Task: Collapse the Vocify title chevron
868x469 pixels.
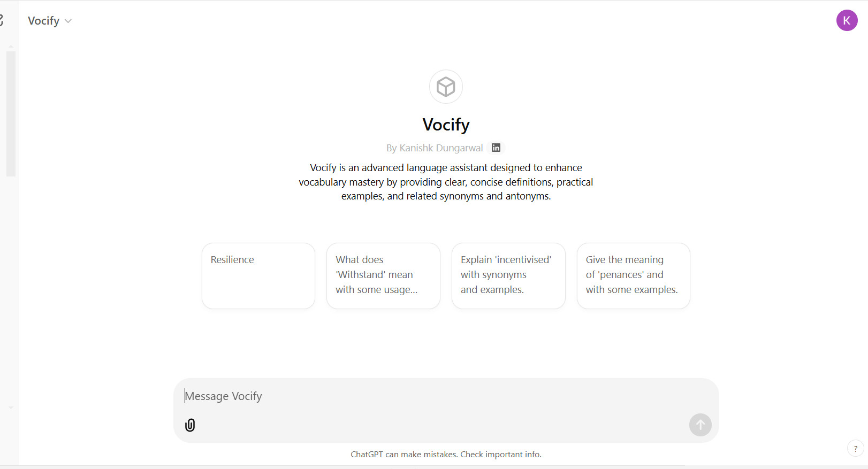Action: click(x=68, y=21)
